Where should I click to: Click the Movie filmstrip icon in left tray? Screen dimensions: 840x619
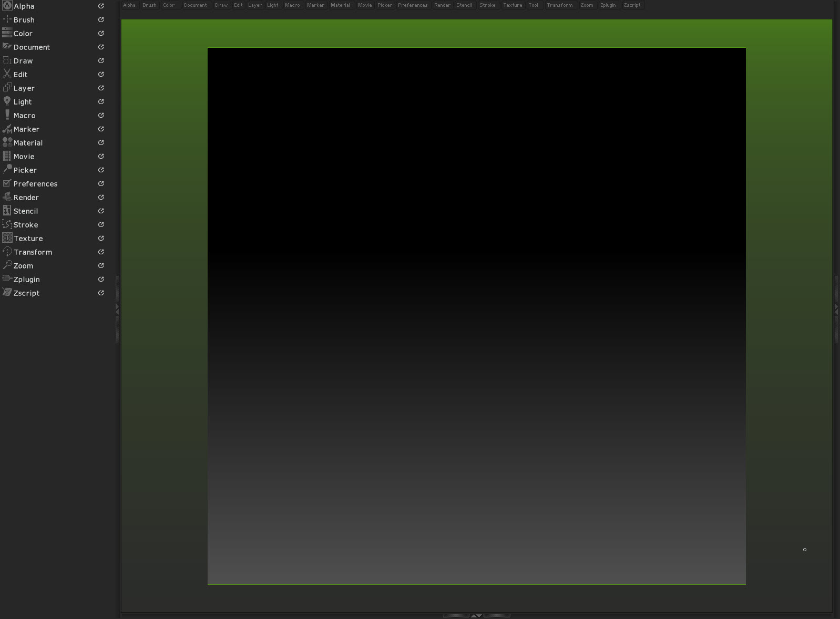(7, 156)
